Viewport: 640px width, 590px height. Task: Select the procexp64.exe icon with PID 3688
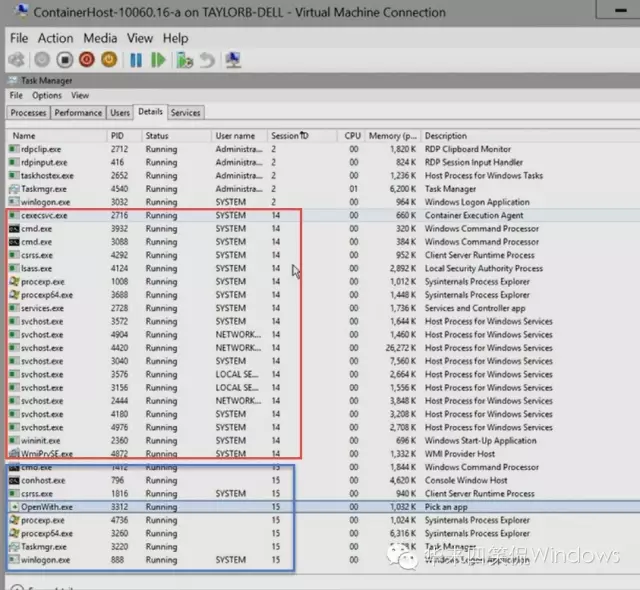click(14, 295)
